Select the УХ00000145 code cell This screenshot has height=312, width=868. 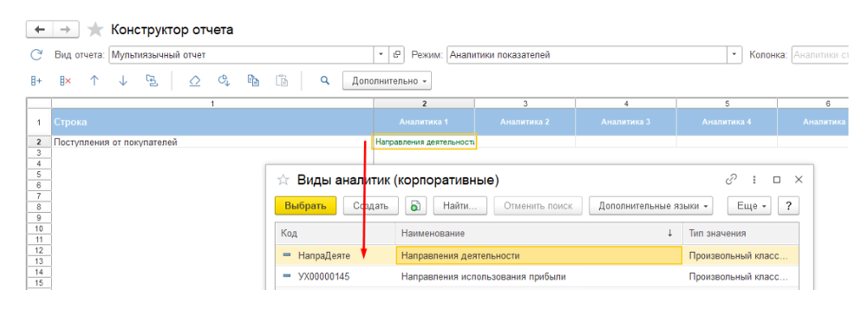coord(335,276)
